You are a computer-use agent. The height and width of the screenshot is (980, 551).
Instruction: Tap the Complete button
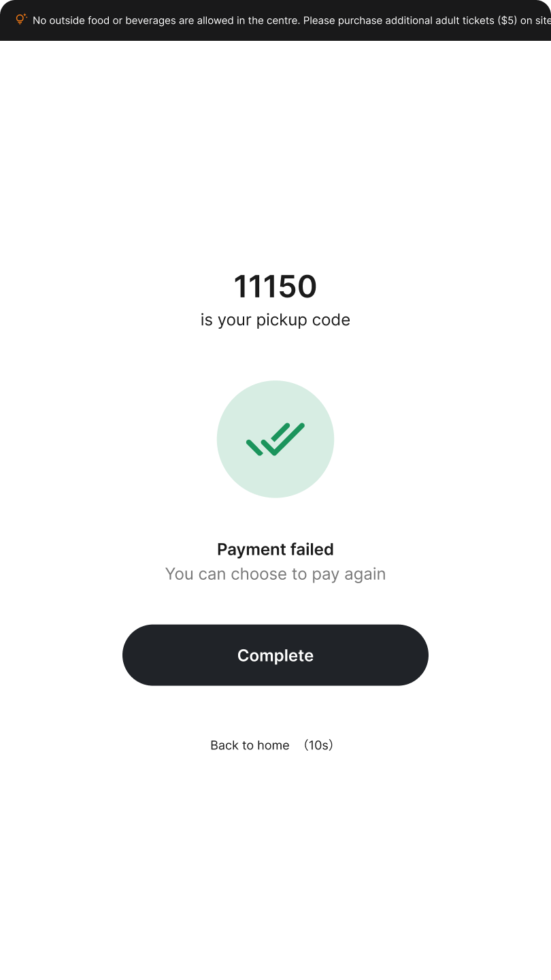click(x=275, y=655)
